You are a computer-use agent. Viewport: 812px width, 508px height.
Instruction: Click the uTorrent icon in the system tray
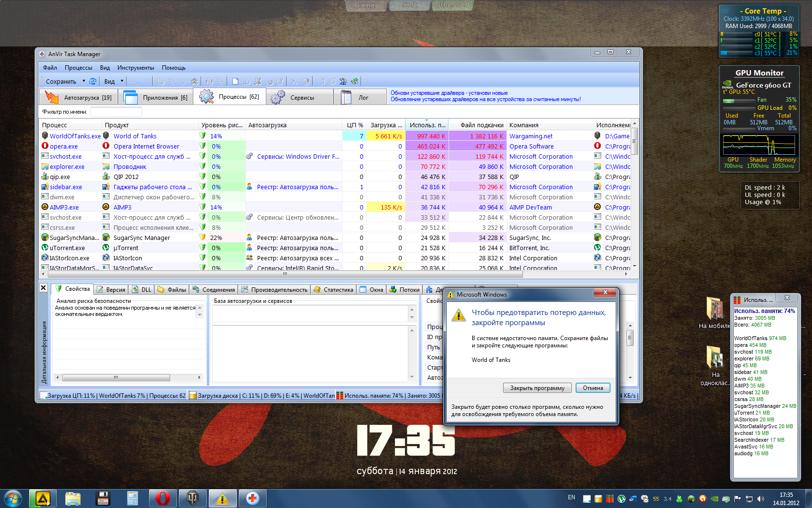tap(622, 499)
